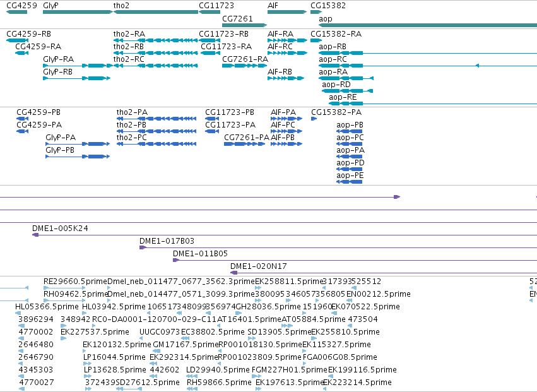The image size is (537, 392).
Task: Open transcript AIF-RC label
Action: 280,47
